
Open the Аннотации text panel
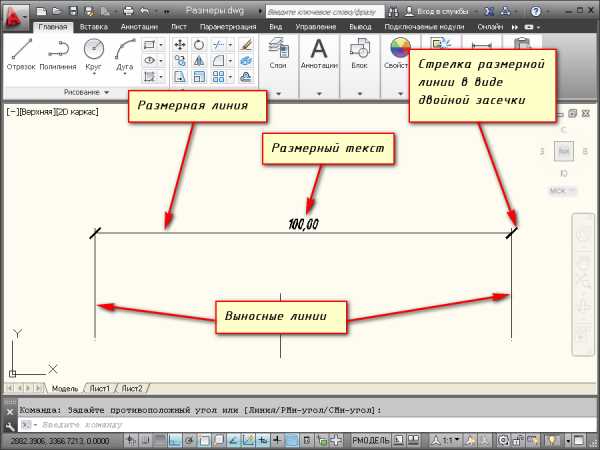coord(319,54)
